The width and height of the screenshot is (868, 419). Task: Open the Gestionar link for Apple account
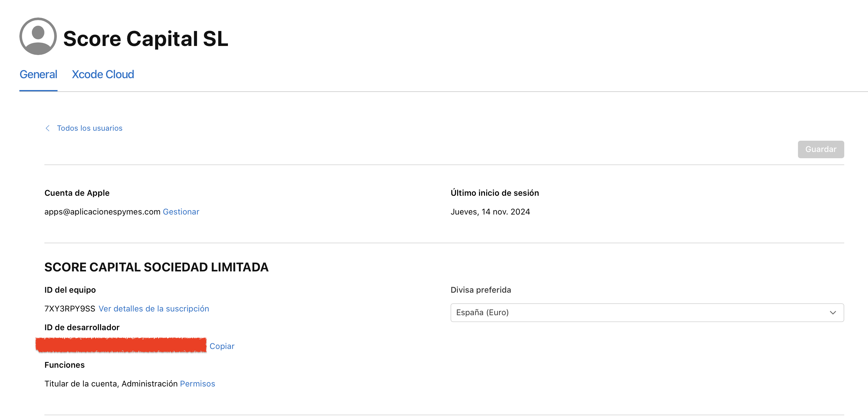[x=181, y=212]
